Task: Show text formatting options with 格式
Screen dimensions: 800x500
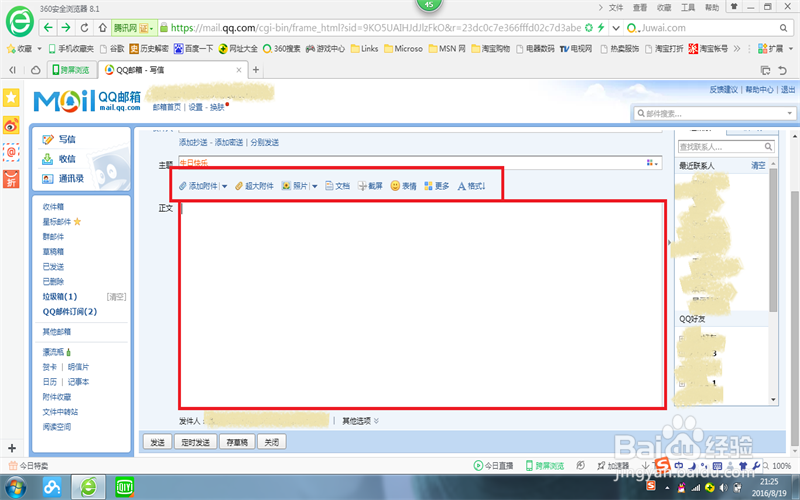Action: tap(471, 186)
